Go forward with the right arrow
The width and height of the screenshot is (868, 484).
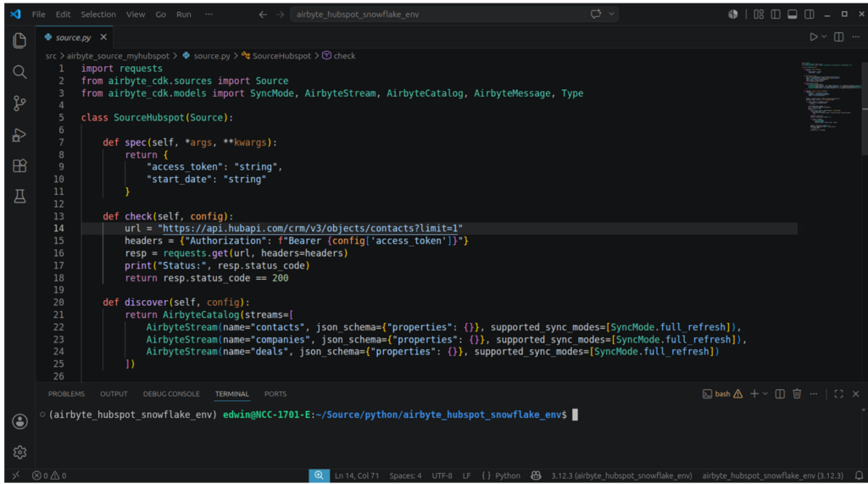click(280, 14)
